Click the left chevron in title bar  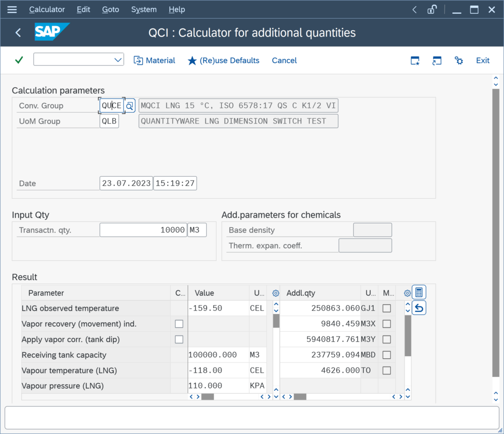coord(414,10)
